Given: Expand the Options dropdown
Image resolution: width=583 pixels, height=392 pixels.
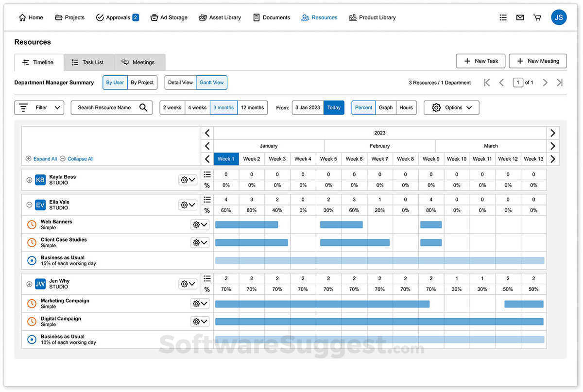Looking at the screenshot, I should 451,107.
